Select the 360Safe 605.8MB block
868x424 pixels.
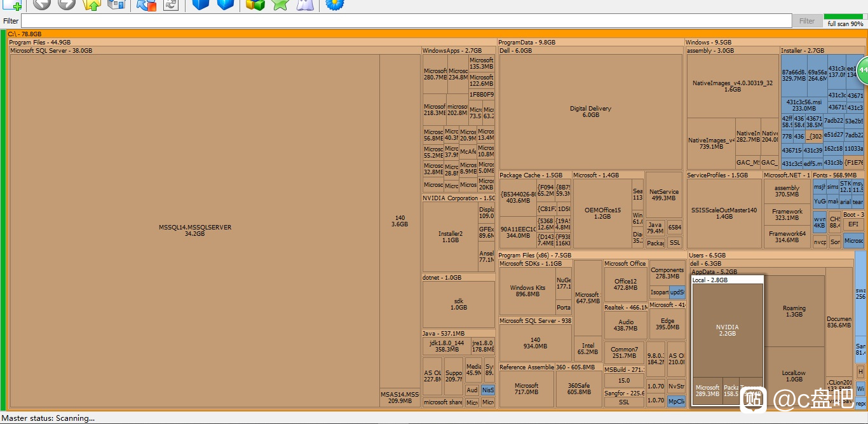[579, 389]
